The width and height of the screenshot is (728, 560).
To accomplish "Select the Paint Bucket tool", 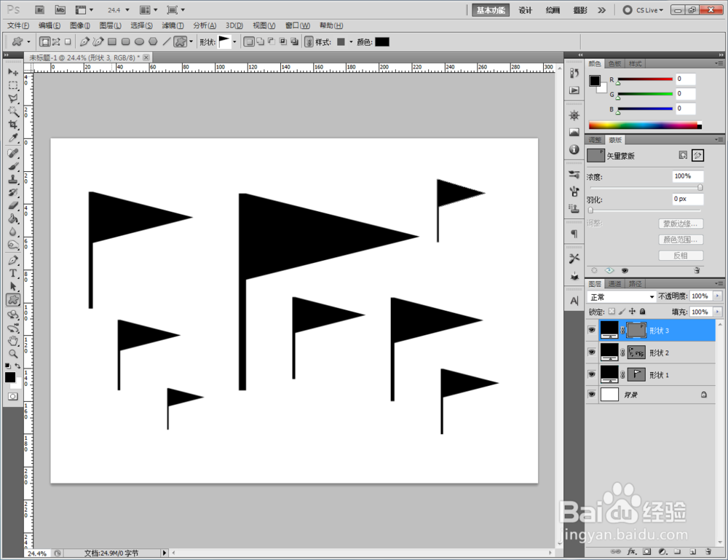I will (13, 218).
